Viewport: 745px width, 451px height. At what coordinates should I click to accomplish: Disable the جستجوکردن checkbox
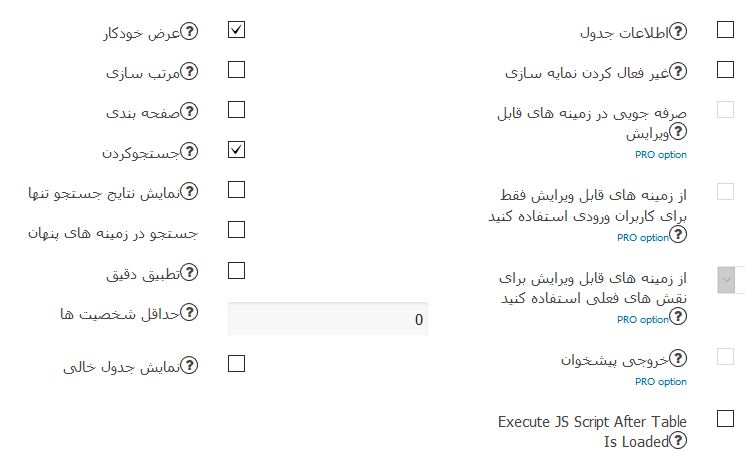[x=237, y=150]
